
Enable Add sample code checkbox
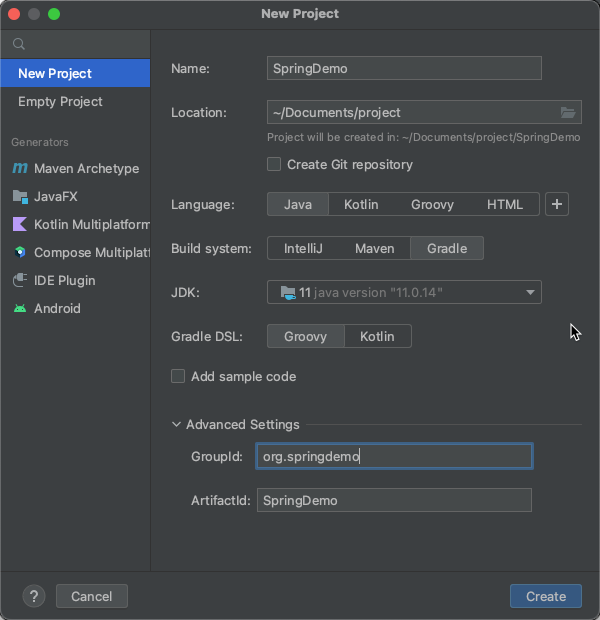(x=178, y=376)
